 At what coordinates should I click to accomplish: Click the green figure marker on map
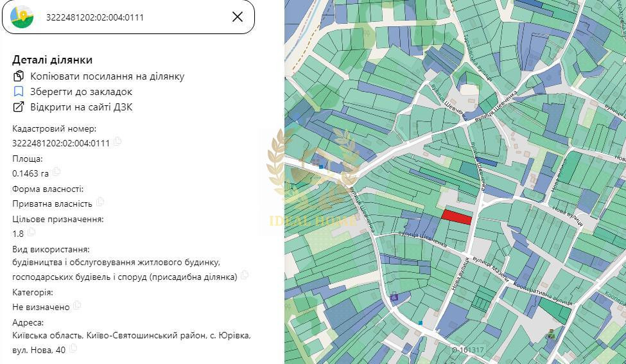[551, 334]
